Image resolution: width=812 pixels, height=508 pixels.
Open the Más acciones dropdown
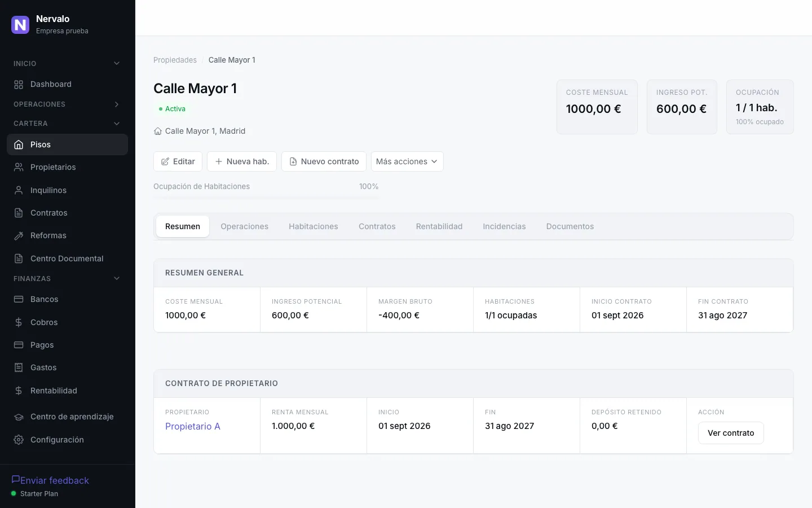click(407, 161)
